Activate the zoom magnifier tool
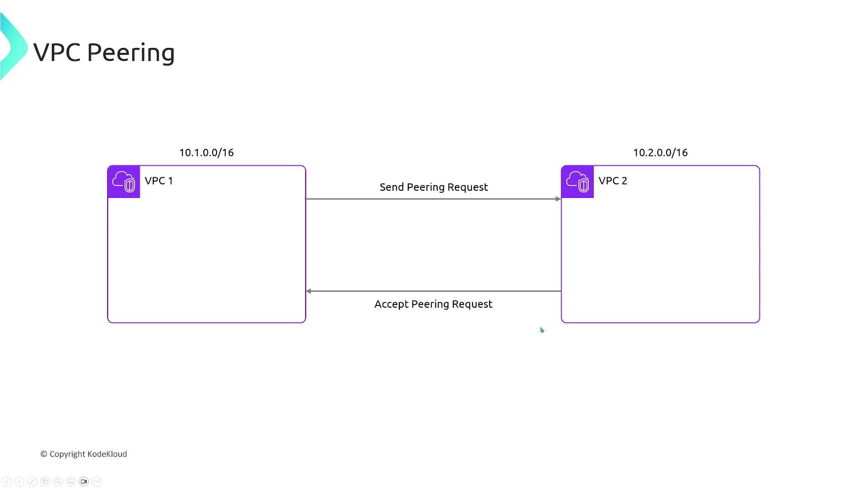This screenshot has width=868, height=488. click(x=58, y=482)
